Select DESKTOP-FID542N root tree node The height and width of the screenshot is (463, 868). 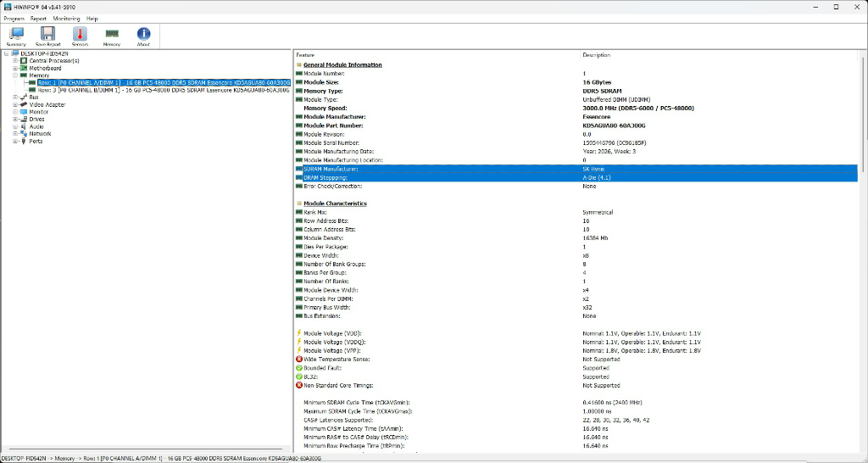[44, 53]
